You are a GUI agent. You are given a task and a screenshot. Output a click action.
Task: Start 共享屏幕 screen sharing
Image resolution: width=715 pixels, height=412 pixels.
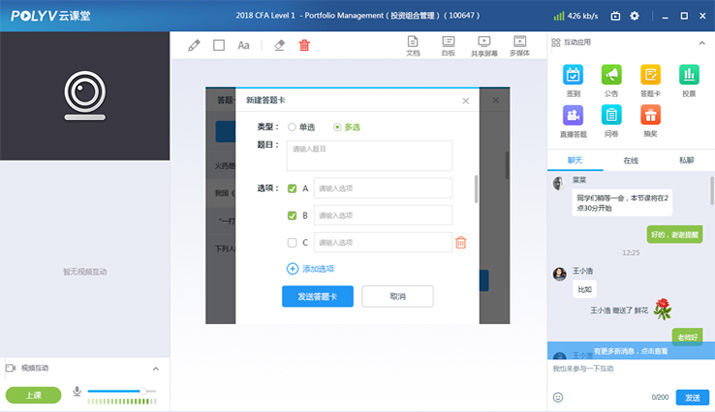[484, 46]
